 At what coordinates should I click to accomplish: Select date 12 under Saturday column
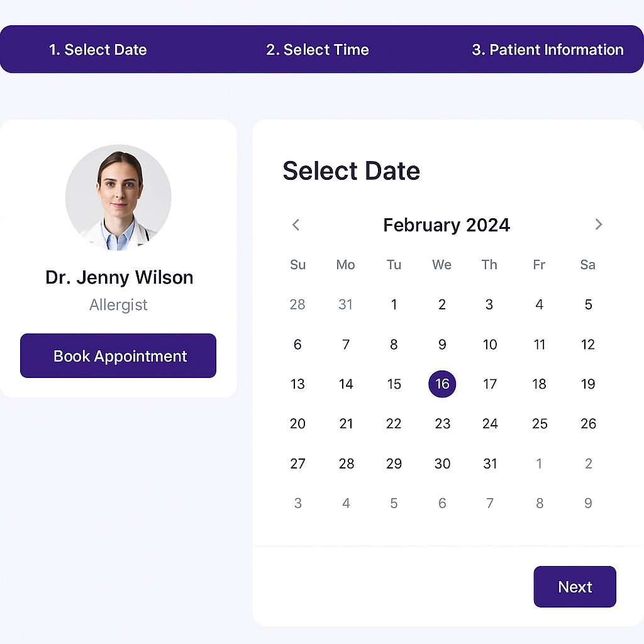[x=588, y=345]
